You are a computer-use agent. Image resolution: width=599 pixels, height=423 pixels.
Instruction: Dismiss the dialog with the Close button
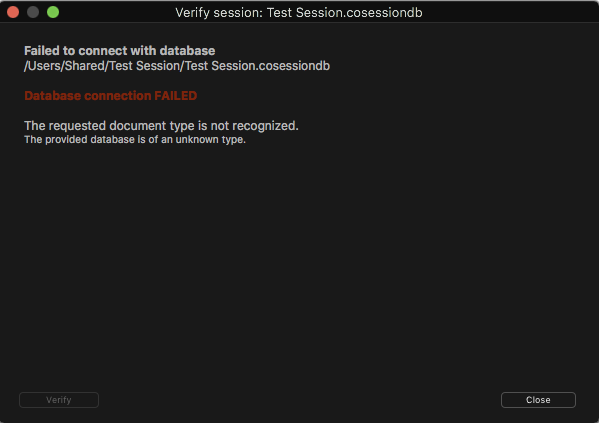(x=538, y=400)
